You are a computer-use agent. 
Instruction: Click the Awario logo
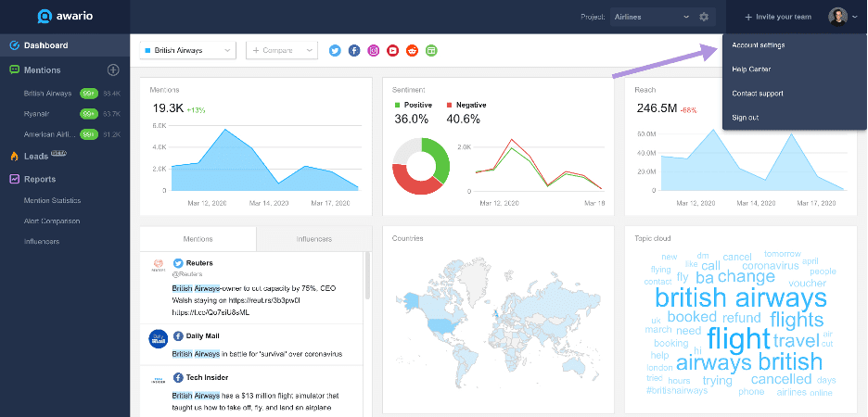point(64,17)
